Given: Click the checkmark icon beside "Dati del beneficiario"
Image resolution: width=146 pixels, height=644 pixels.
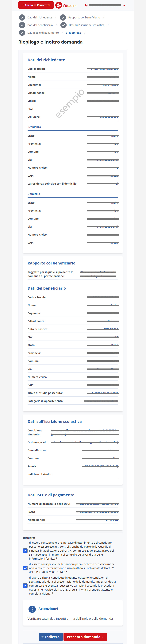Looking at the screenshot, I should coord(22,25).
